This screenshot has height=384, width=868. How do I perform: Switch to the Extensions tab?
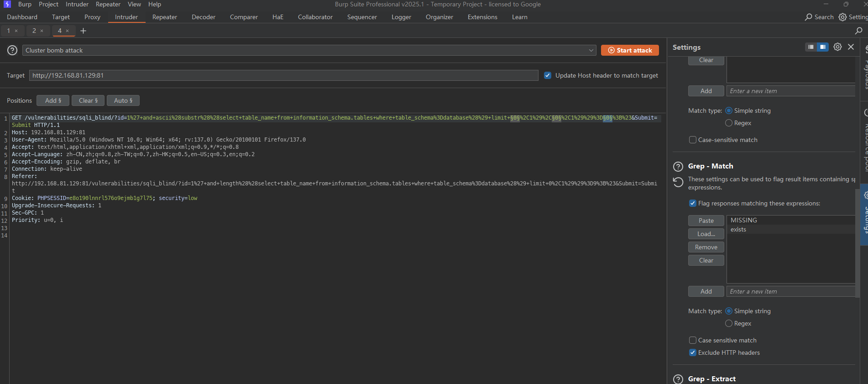[482, 17]
